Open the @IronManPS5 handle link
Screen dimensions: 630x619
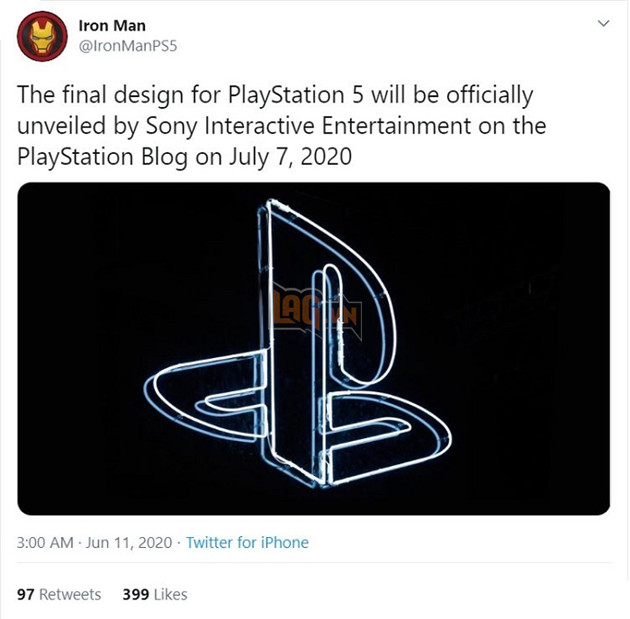(x=128, y=46)
